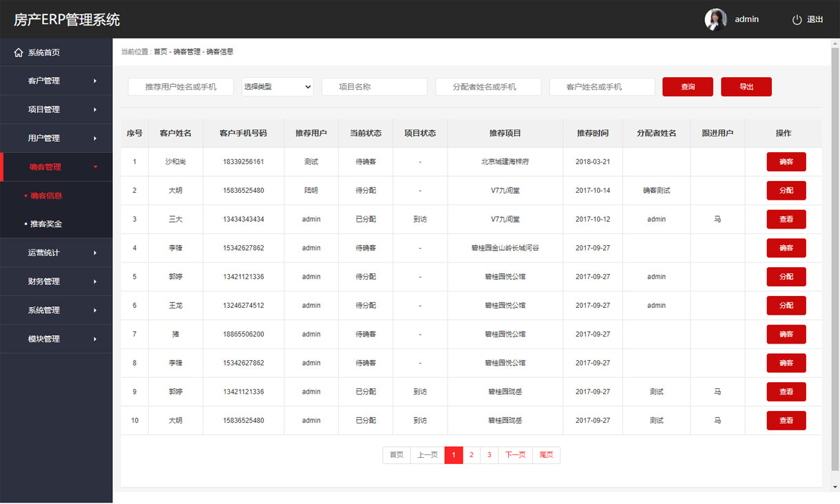The image size is (840, 504).
Task: Click the admin avatar picture
Action: pos(715,19)
